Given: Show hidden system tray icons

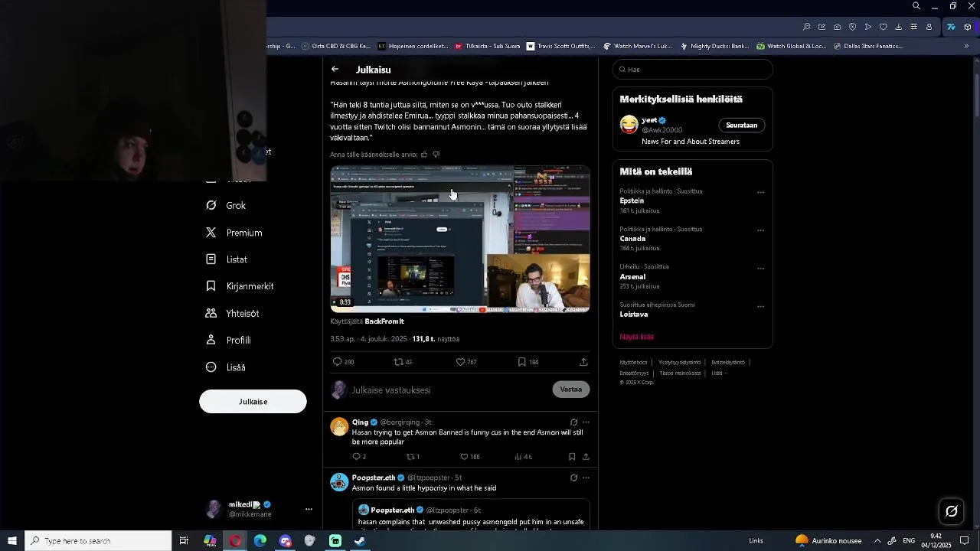Looking at the screenshot, I should 877,541.
